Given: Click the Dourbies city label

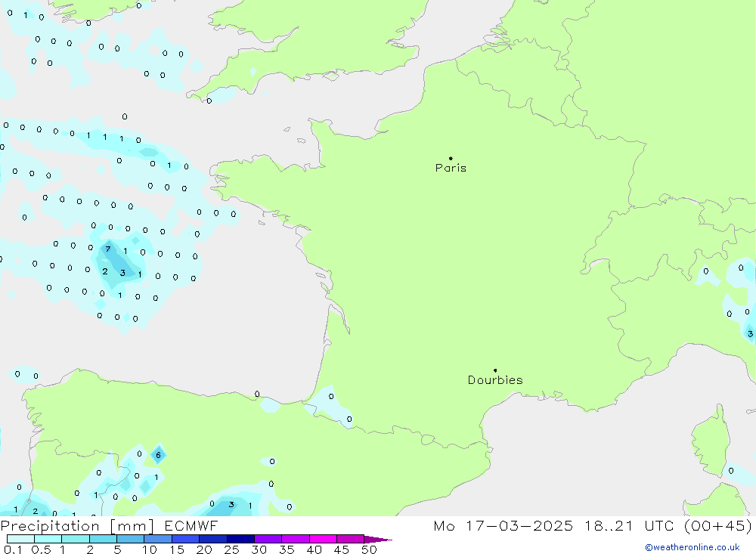Looking at the screenshot, I should (x=495, y=380).
